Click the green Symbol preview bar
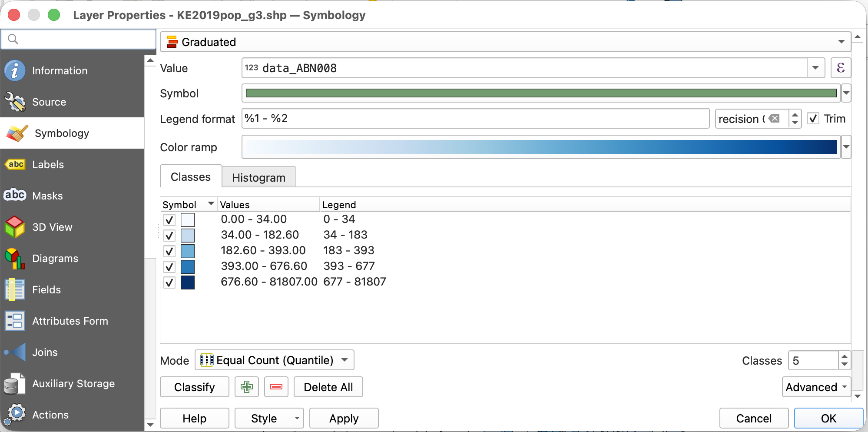 (541, 93)
